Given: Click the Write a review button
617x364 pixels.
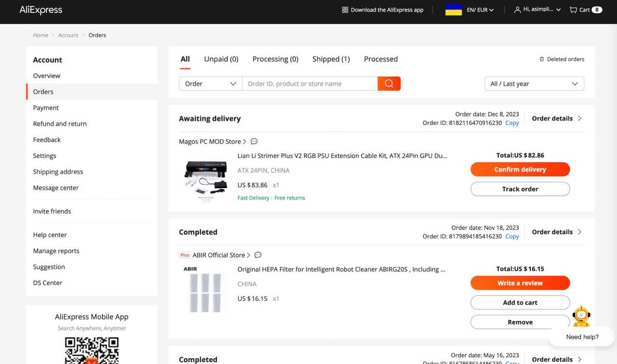Looking at the screenshot, I should (x=520, y=283).
